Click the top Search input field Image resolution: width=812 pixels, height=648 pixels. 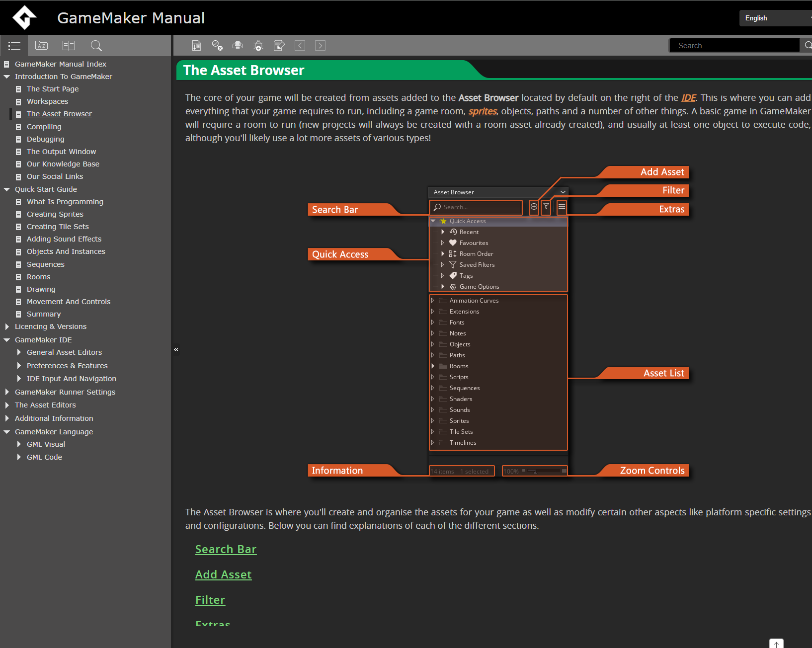click(734, 45)
